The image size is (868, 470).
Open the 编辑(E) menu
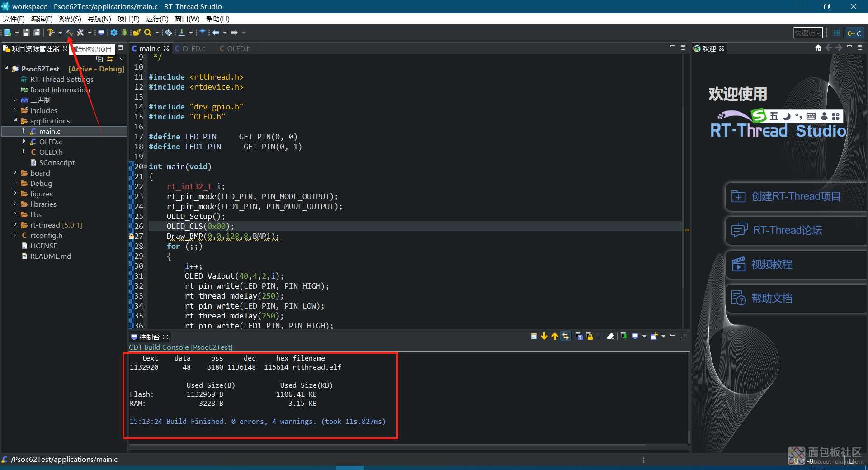(x=42, y=19)
